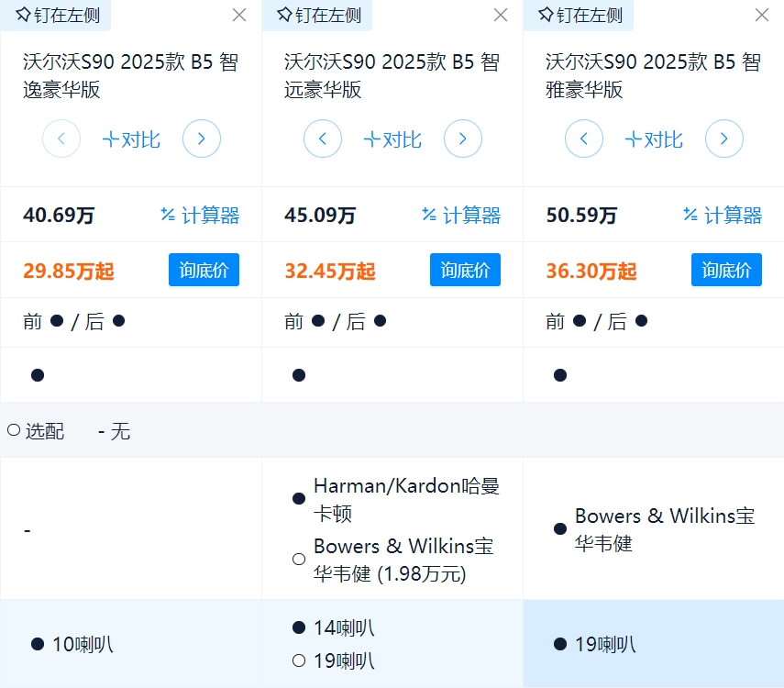
Task: Select the 45.09万 guide price
Action: [320, 216]
